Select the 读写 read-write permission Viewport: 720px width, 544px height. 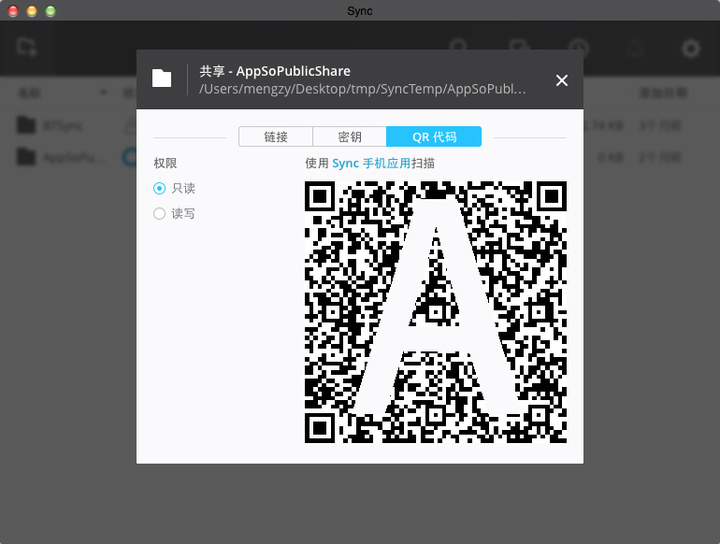[x=159, y=213]
